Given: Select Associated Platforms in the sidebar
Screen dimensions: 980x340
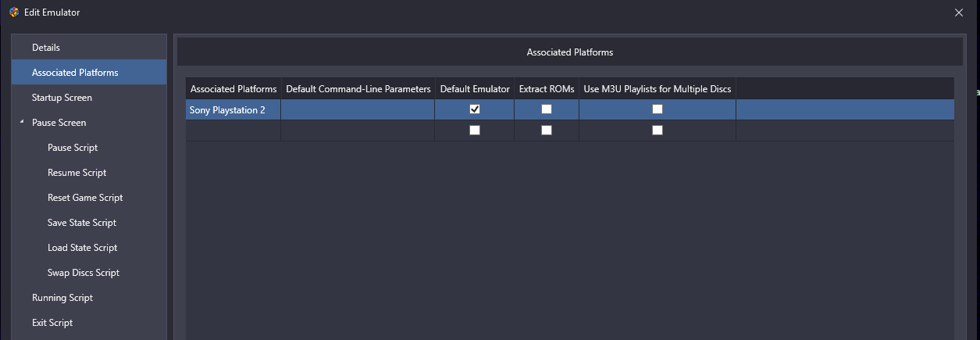Looking at the screenshot, I should click(75, 73).
